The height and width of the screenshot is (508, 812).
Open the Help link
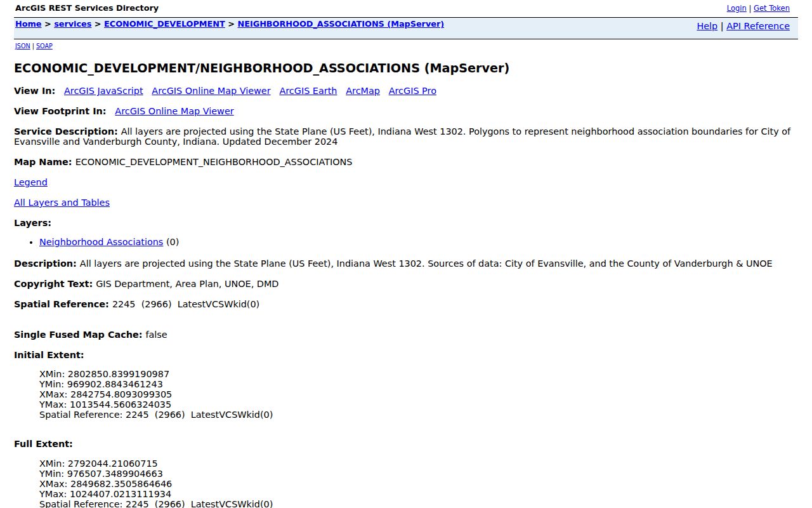click(x=707, y=26)
